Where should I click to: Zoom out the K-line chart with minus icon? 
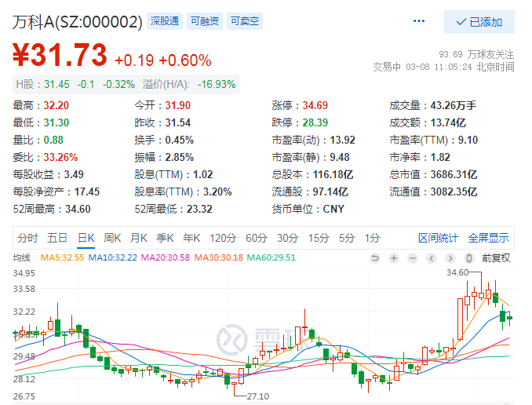413,258
